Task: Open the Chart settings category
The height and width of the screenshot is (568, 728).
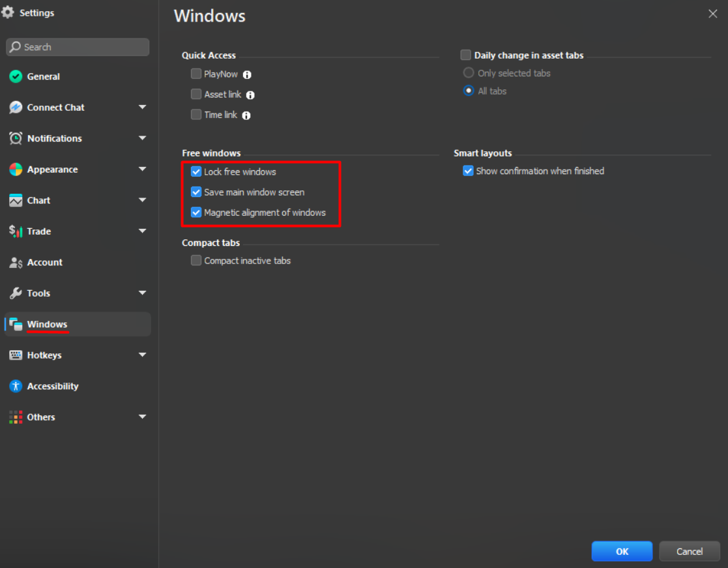Action: [x=77, y=201]
